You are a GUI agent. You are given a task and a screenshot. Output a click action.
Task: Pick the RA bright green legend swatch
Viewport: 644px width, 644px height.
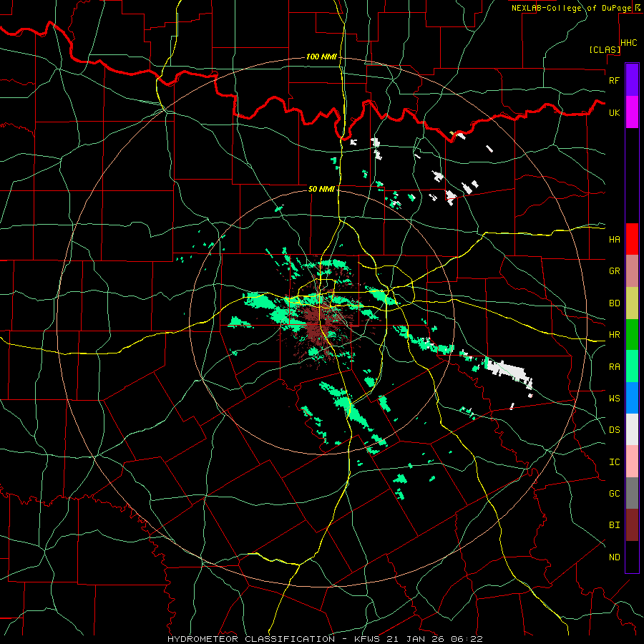pos(632,366)
